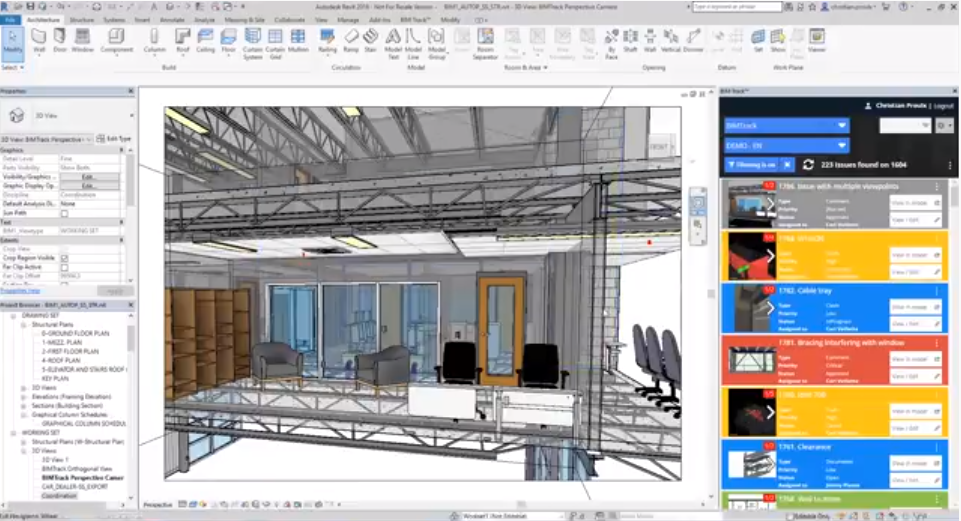Open the BIMTrack hub dropdown
Screen dimensions: 961x521
[786, 126]
